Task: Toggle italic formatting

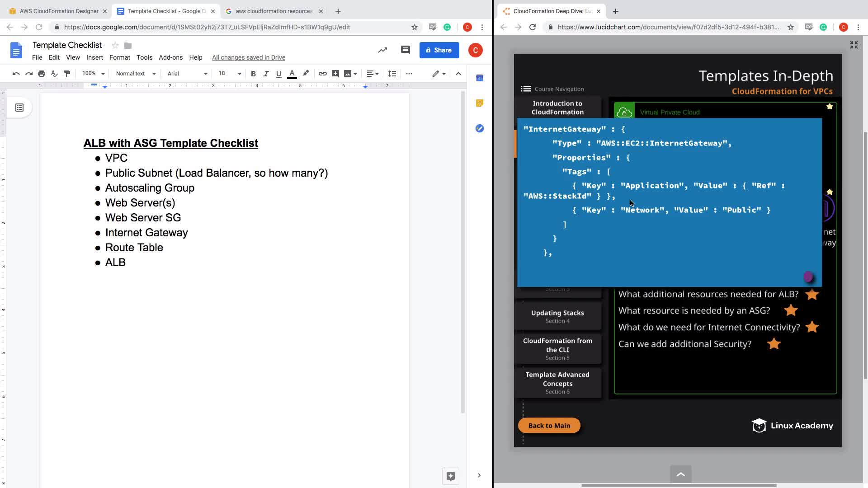Action: point(266,74)
